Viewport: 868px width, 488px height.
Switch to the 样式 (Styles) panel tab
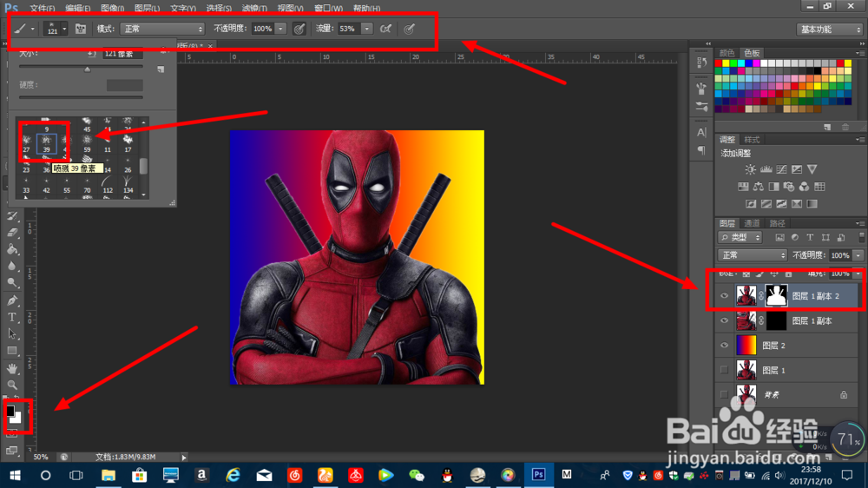click(753, 139)
